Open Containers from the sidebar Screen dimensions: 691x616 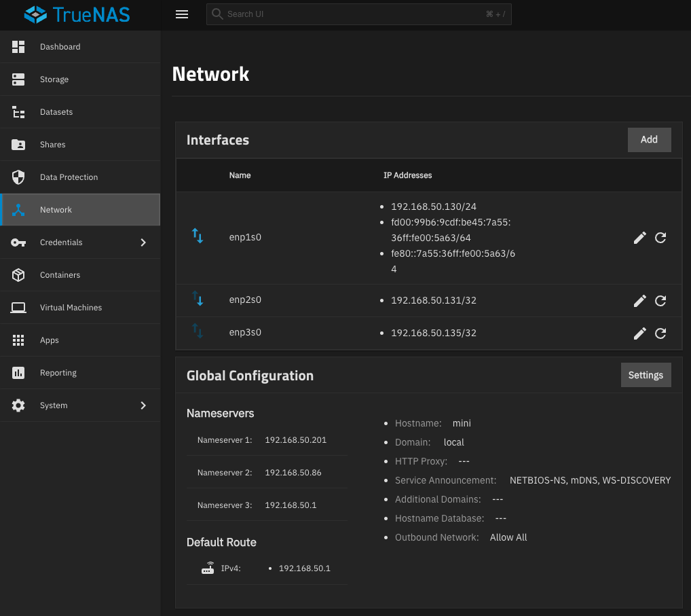point(60,275)
